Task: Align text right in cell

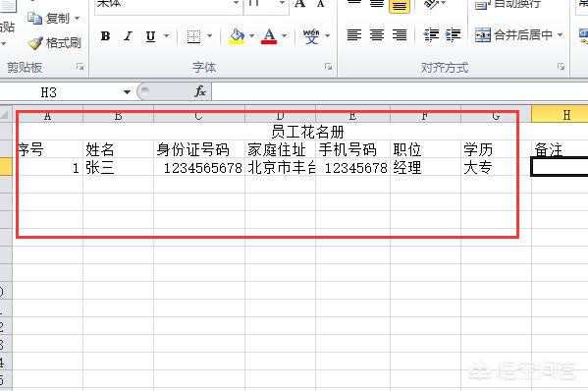Action: click(400, 35)
